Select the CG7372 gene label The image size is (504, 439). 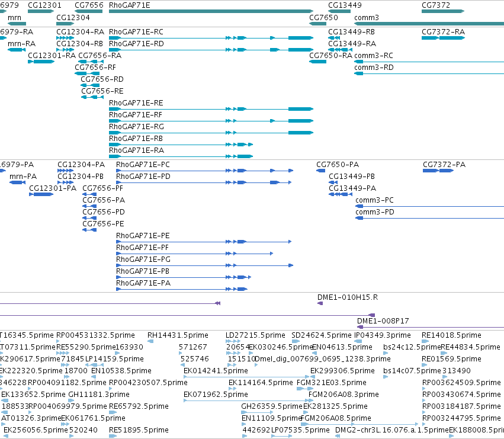point(436,5)
